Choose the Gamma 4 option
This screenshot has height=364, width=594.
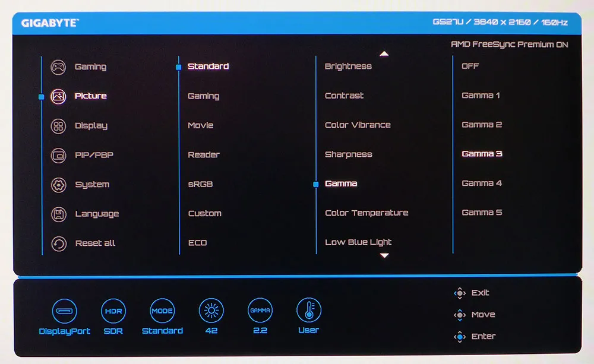coord(482,183)
